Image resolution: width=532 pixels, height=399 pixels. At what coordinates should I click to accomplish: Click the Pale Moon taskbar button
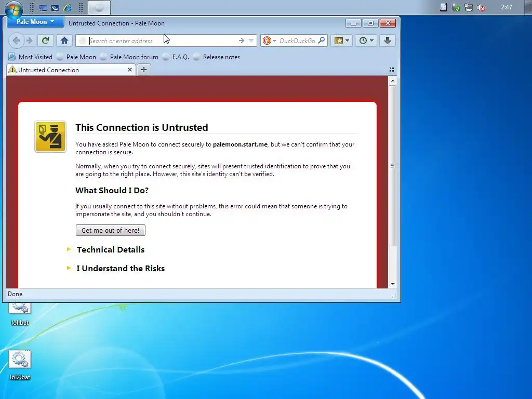[x=99, y=7]
